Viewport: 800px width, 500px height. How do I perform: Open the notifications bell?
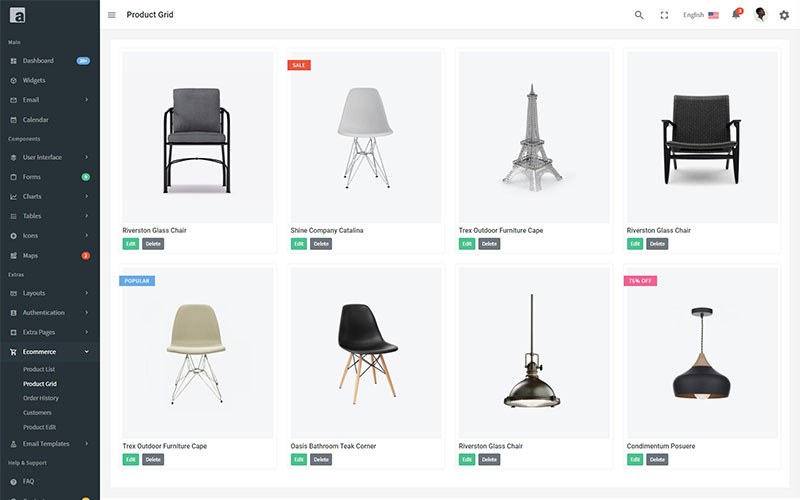coord(736,14)
